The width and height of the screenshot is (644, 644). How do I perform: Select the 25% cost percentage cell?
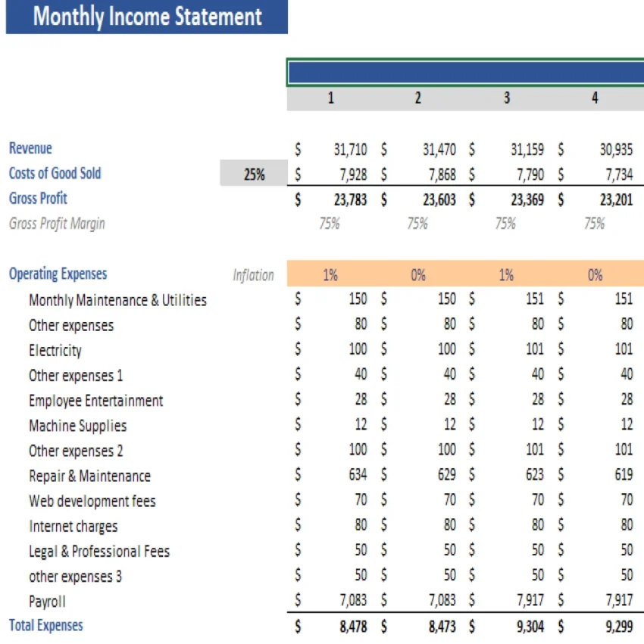255,174
